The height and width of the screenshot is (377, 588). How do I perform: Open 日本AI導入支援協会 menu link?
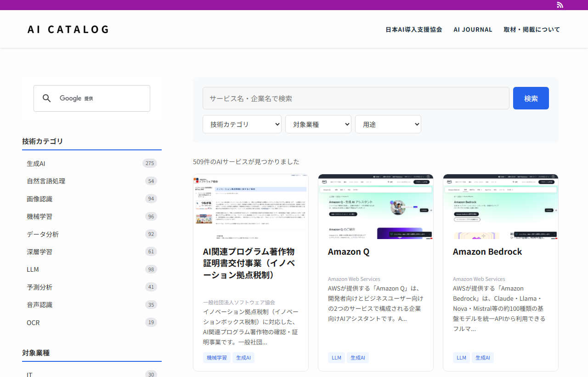(x=414, y=29)
